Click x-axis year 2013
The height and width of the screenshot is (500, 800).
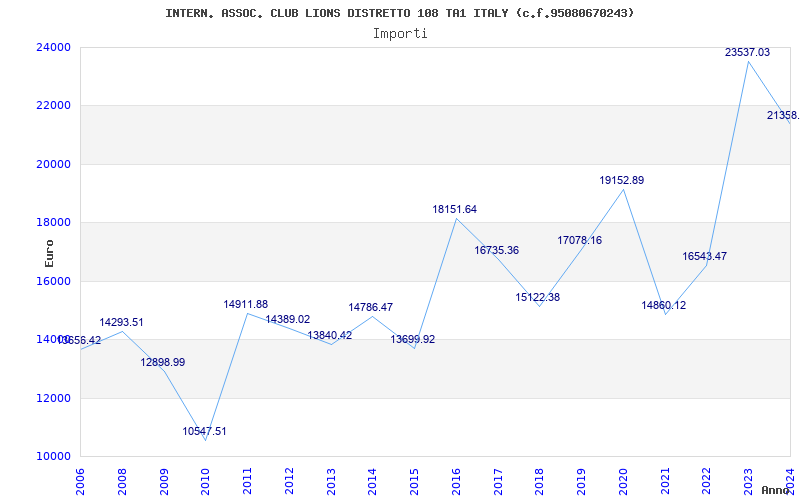pos(331,482)
